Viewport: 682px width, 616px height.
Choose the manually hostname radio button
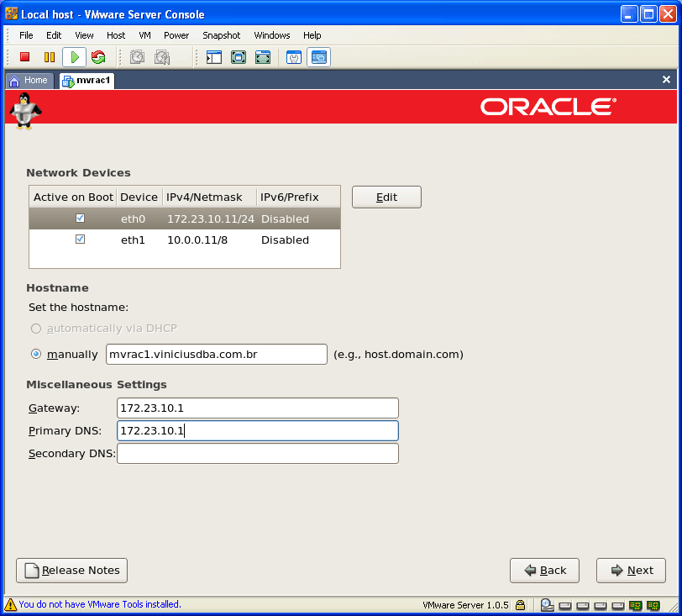tap(36, 355)
